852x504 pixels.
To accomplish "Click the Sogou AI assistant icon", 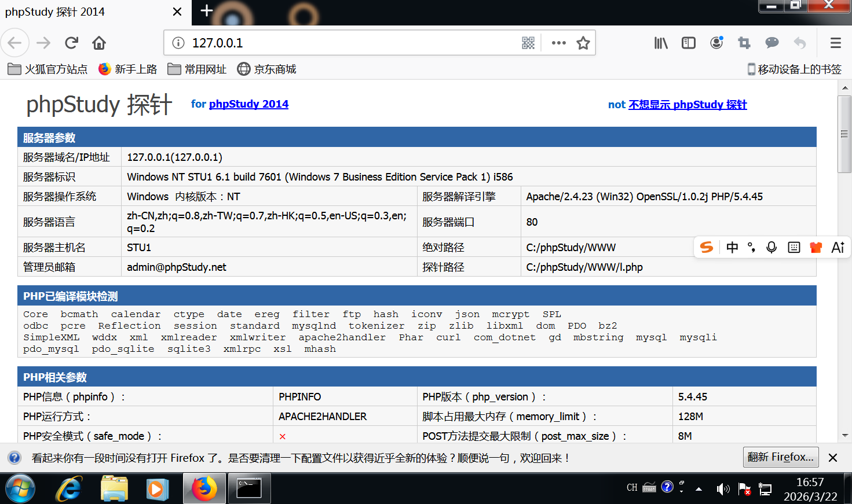I will (x=838, y=248).
